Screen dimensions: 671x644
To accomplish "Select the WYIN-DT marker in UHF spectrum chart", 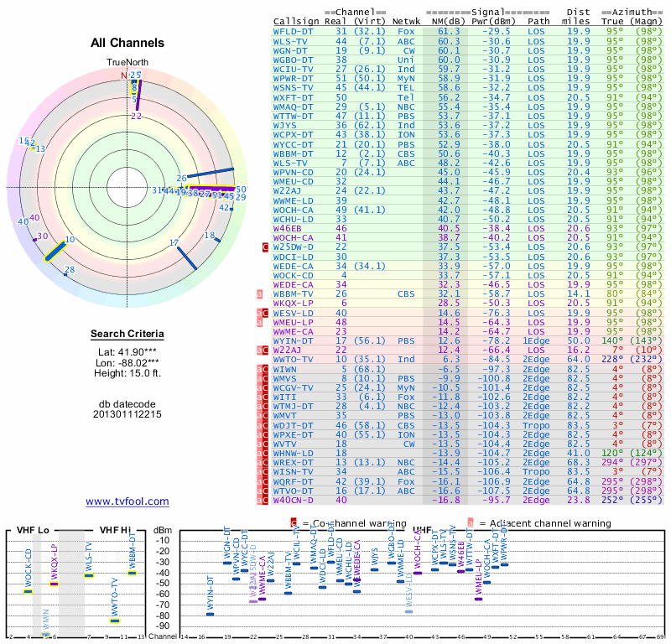I will click(211, 614).
